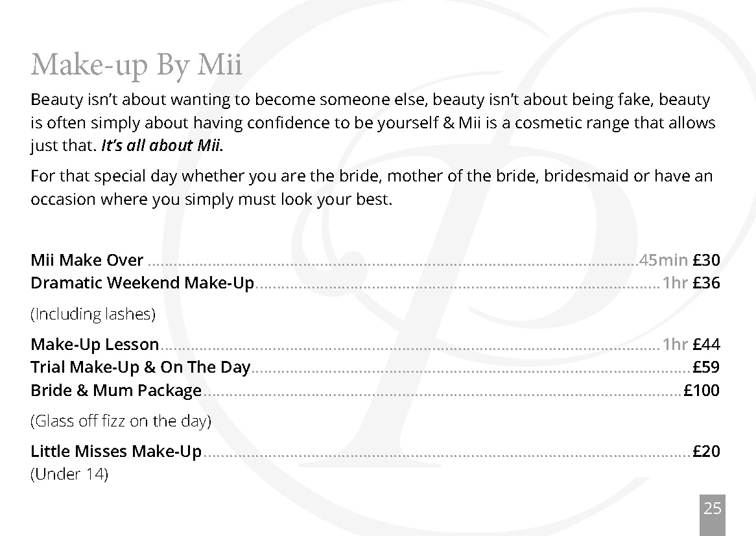Click the "Mii Make Over" service name
The height and width of the screenshot is (536, 756).
87,261
